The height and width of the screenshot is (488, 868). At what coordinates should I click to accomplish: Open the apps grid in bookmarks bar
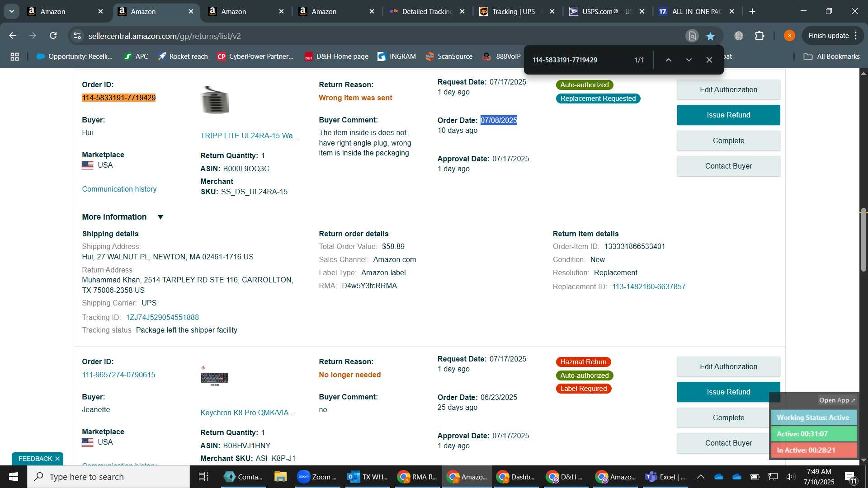[14, 56]
